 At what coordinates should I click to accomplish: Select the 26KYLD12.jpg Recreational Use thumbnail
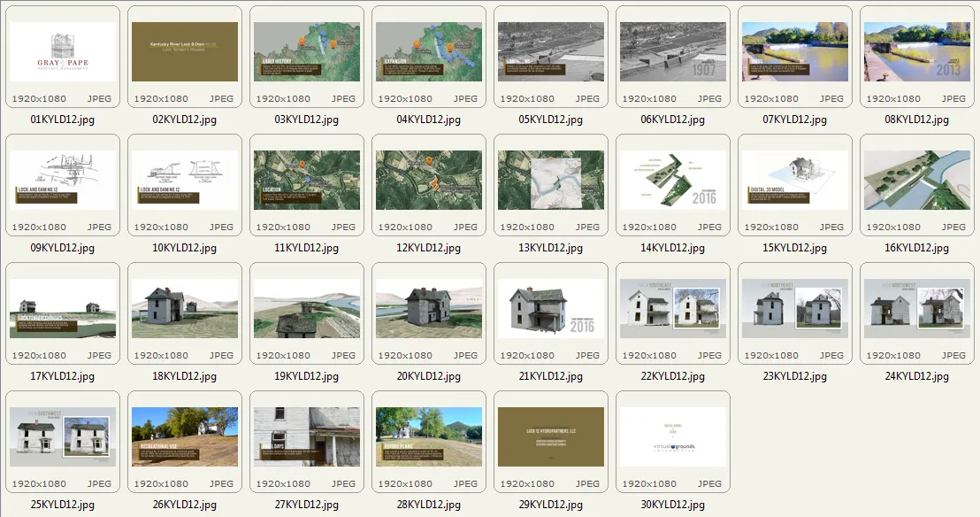coord(185,437)
